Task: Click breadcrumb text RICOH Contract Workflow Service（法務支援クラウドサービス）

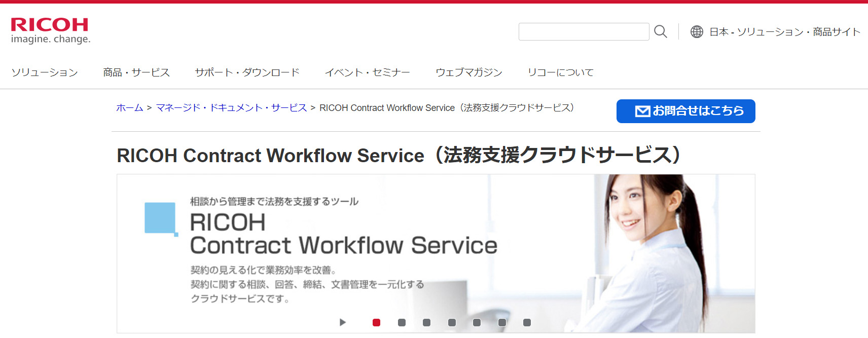Action: tap(448, 107)
